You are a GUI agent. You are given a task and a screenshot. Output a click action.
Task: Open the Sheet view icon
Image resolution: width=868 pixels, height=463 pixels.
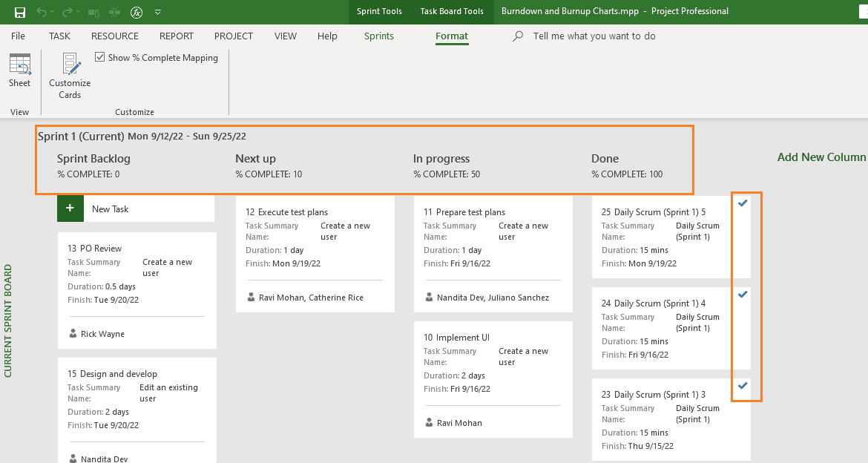click(20, 65)
